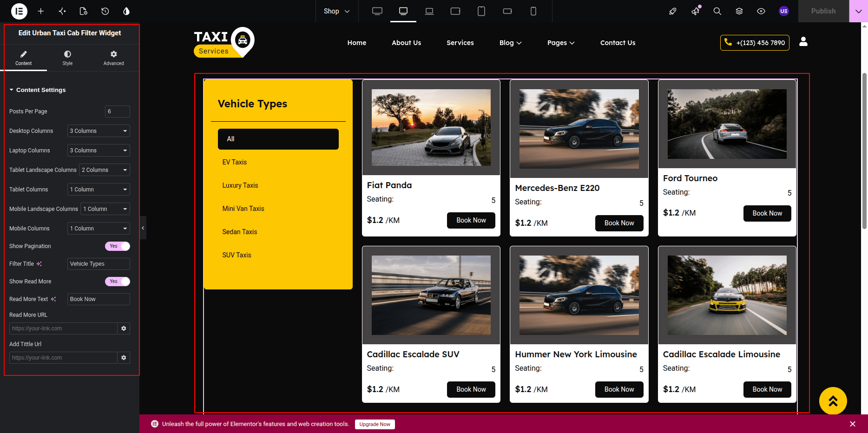The width and height of the screenshot is (868, 433).
Task: Open the Structure layers icon
Action: coord(739,11)
